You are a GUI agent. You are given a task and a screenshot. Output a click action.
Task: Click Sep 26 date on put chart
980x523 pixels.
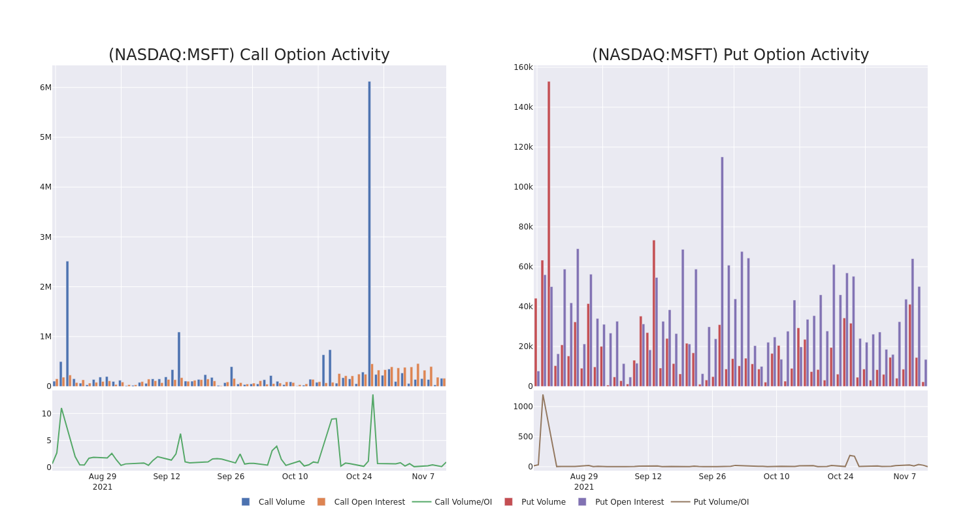click(x=712, y=477)
